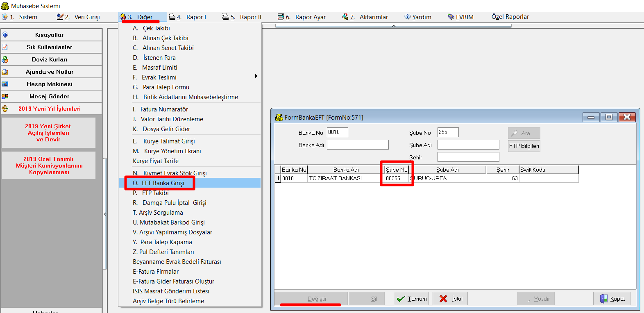Expand the Evrak Teslimi submenu arrow
Image resolution: width=644 pixels, height=313 pixels.
point(256,76)
